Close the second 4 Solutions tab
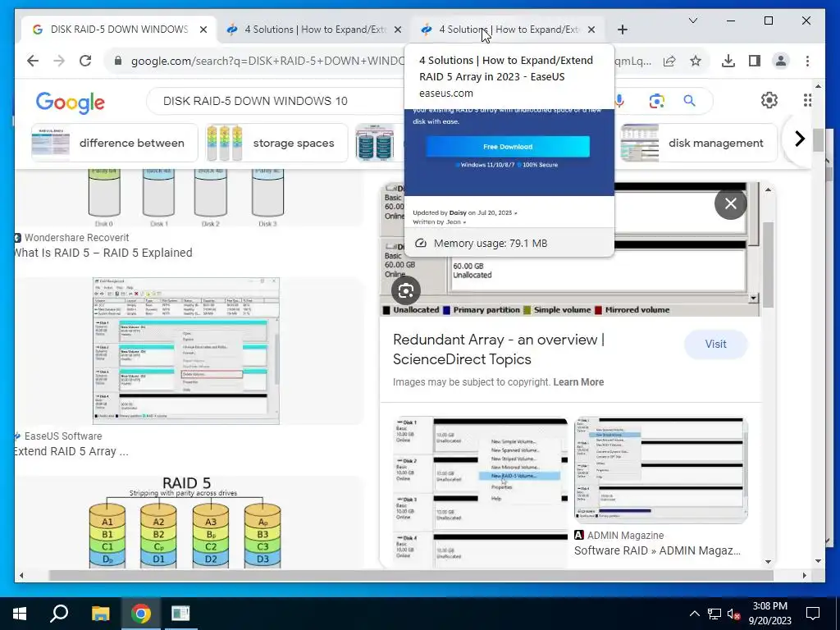This screenshot has width=840, height=630. click(x=398, y=30)
